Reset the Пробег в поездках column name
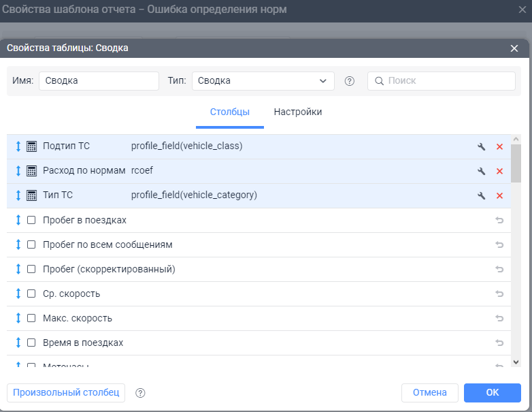 [499, 220]
